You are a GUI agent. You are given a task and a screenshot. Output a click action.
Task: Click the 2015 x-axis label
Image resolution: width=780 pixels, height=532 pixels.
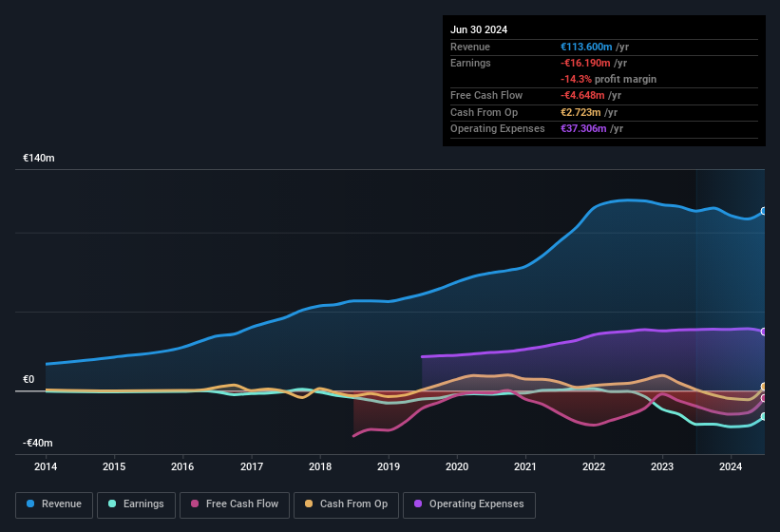tap(114, 466)
